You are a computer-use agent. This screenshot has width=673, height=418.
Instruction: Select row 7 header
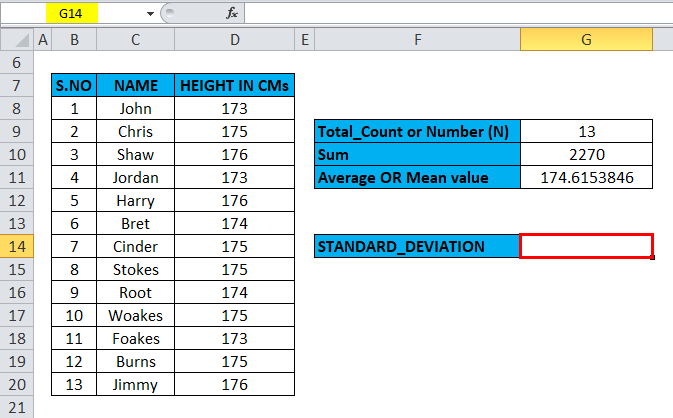coord(17,85)
